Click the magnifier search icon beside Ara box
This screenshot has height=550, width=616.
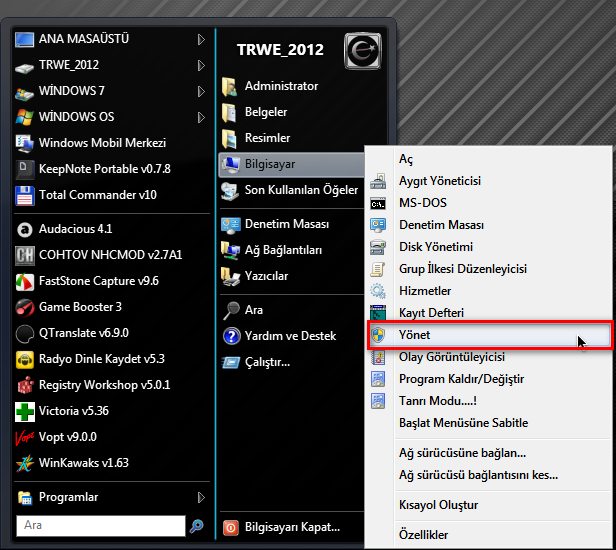pyautogui.click(x=196, y=526)
